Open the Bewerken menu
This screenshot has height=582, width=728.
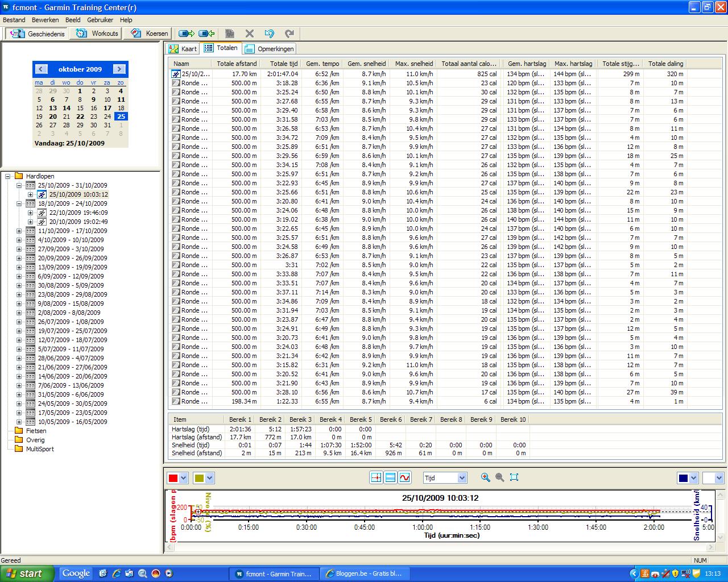(45, 20)
